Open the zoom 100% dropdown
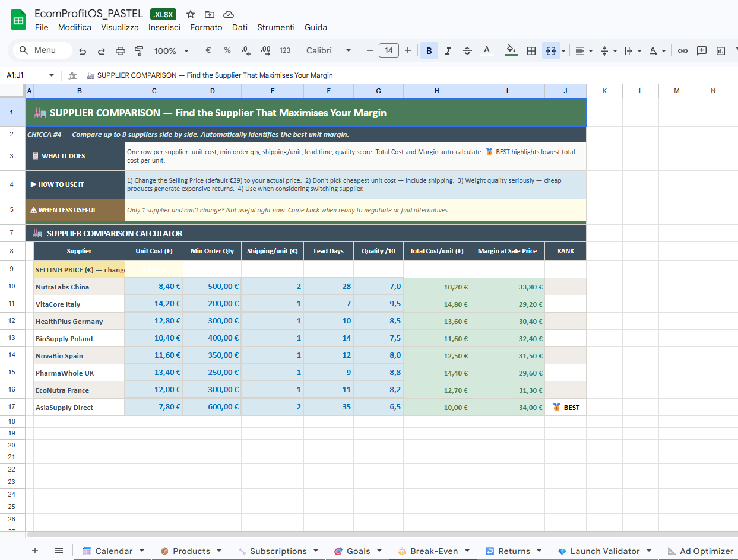This screenshot has width=738, height=560. (x=171, y=51)
